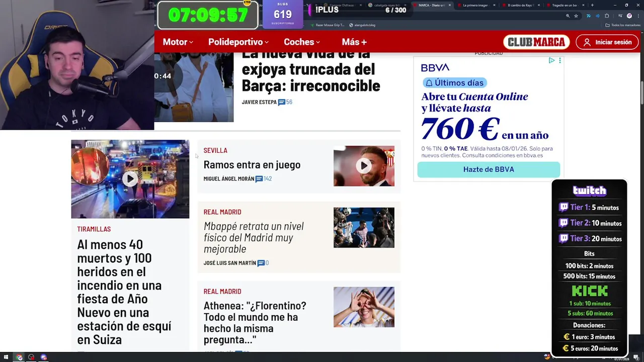Open the Athenea article thumbnail image
Screen dimensions: 644x362
[364, 307]
